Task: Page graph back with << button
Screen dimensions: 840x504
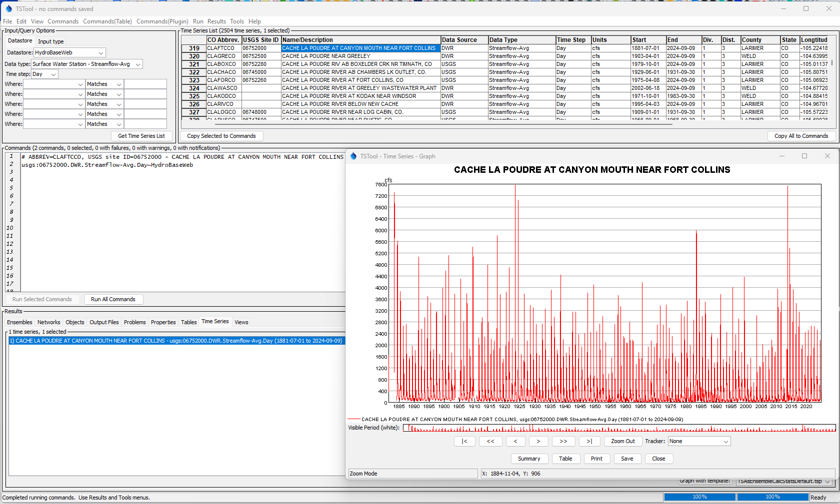Action: 490,441
